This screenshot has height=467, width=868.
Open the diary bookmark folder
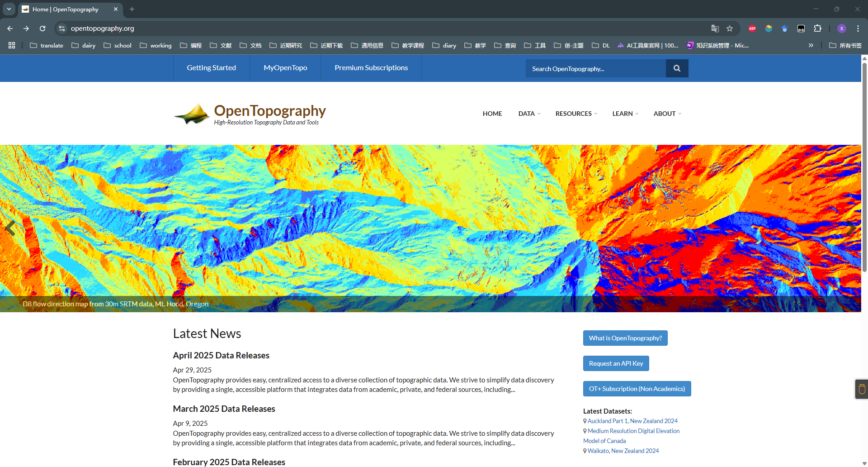pos(444,45)
